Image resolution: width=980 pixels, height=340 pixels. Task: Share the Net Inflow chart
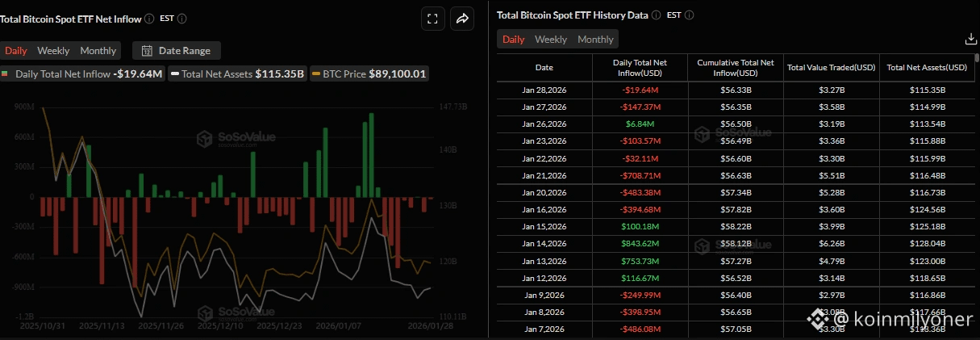click(462, 19)
